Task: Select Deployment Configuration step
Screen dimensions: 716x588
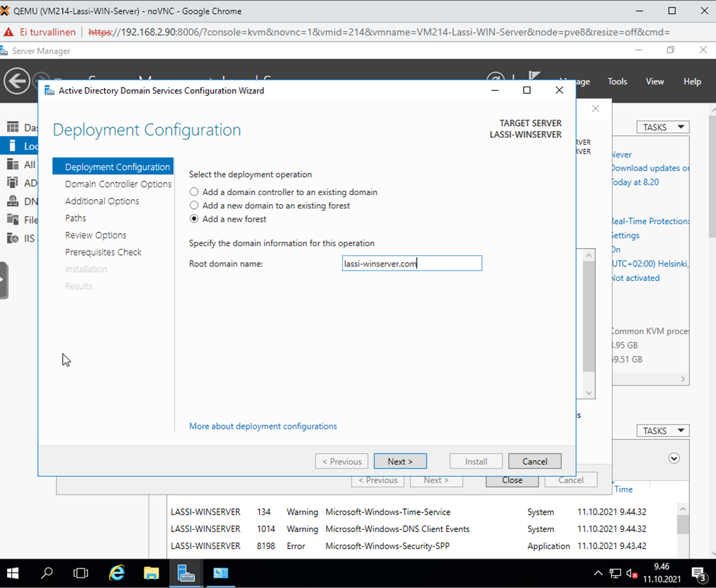Action: point(113,166)
